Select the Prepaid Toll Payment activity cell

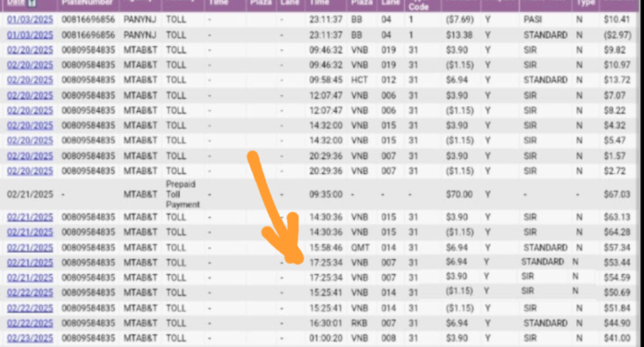183,194
